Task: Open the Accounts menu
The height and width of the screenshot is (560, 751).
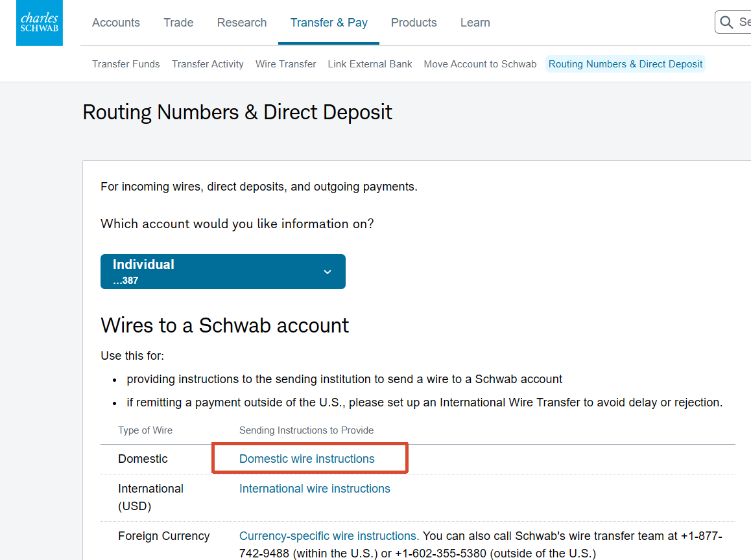Action: click(x=116, y=23)
